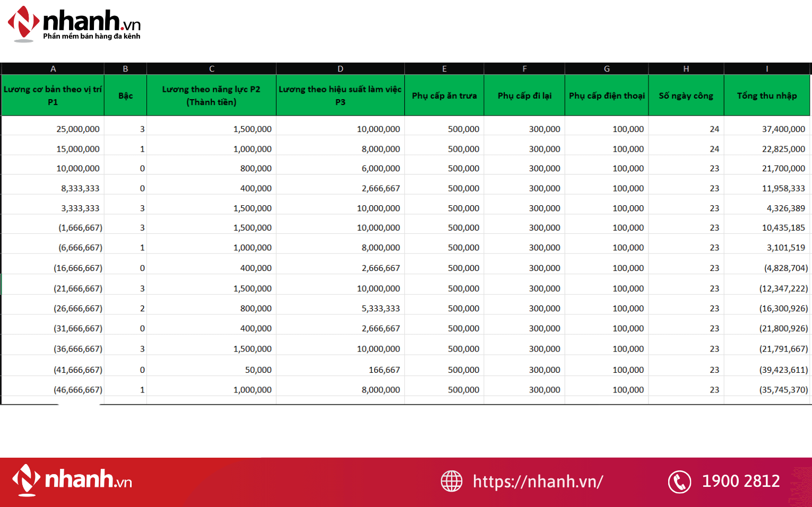Click the negative total (4,828,704) cell

pyautogui.click(x=785, y=268)
